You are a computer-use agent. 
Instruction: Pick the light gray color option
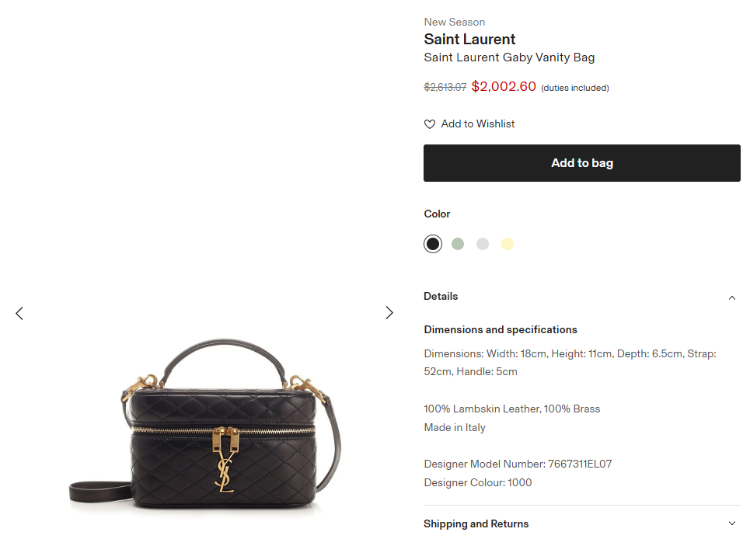coord(483,244)
